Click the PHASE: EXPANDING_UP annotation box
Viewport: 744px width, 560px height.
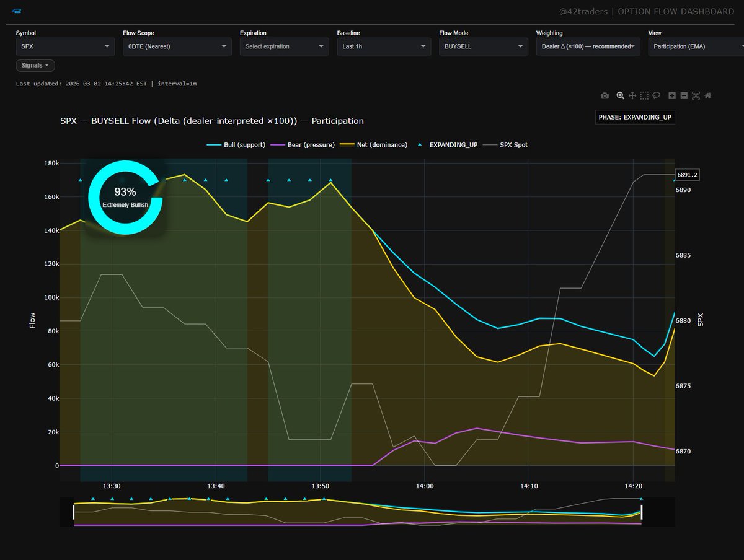(x=635, y=117)
